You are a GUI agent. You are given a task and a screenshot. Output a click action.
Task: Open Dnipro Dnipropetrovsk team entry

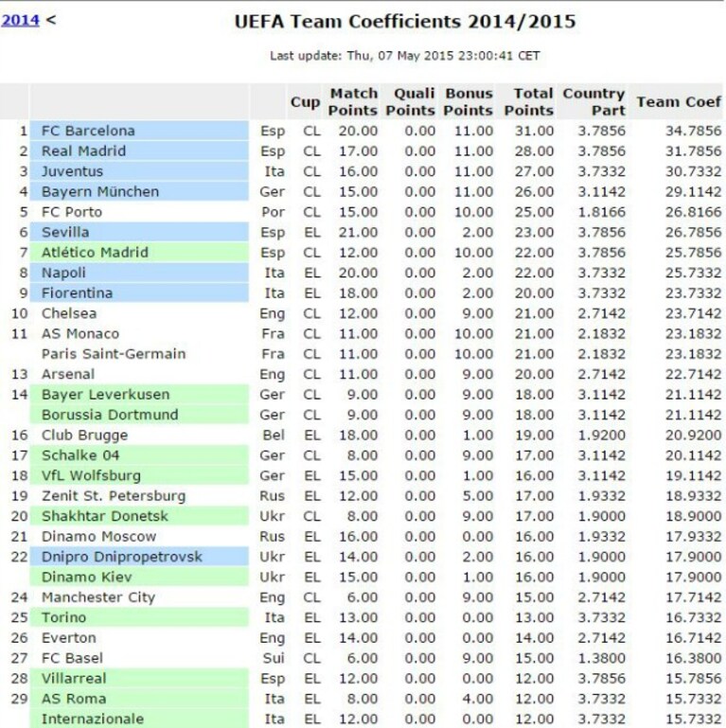pos(121,557)
